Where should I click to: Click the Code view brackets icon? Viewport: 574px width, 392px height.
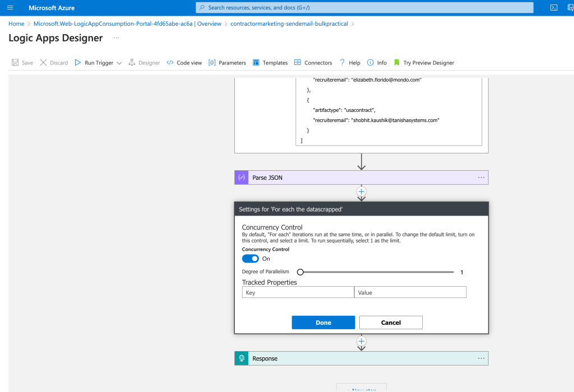point(170,63)
